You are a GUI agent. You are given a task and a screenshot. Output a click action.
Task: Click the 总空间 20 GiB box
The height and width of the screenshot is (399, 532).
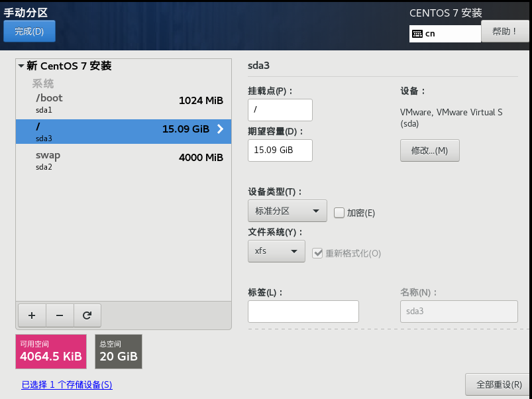tap(119, 351)
